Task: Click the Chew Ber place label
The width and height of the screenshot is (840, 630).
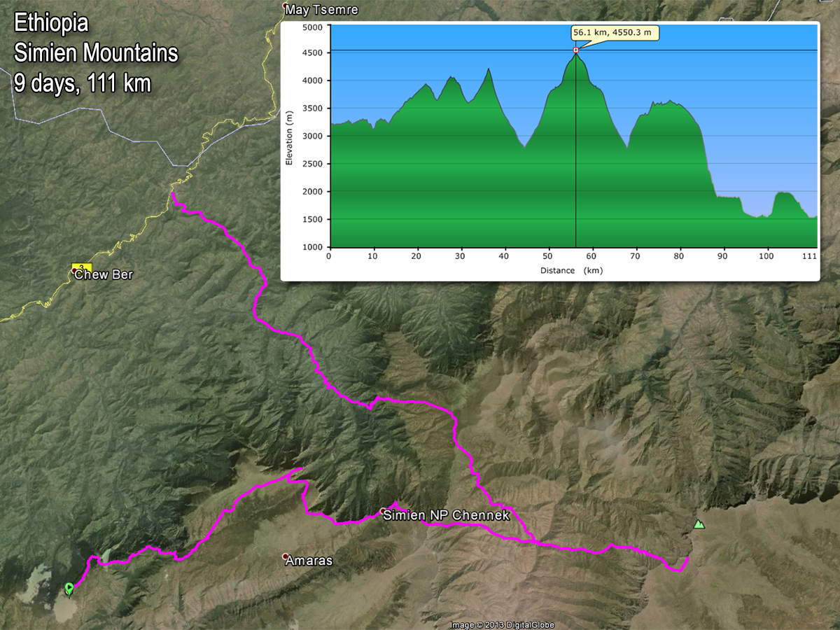Action: coord(104,275)
